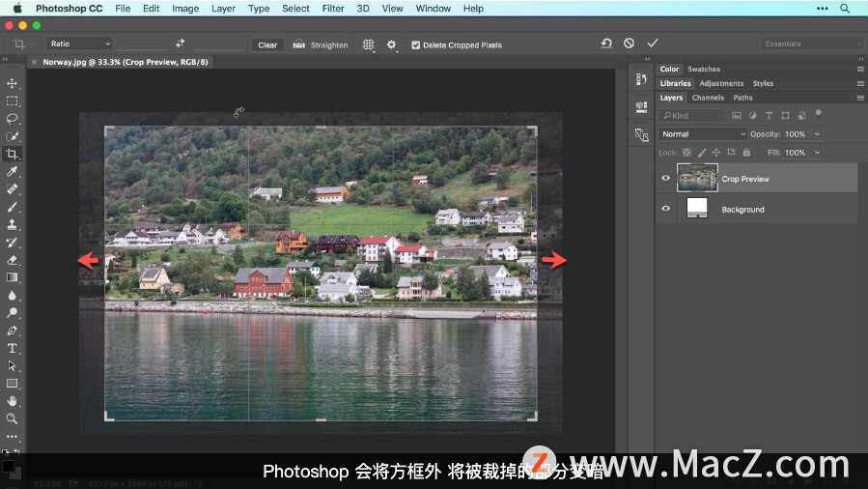
Task: Select the Crop Preview layer thumbnail
Action: tap(697, 178)
